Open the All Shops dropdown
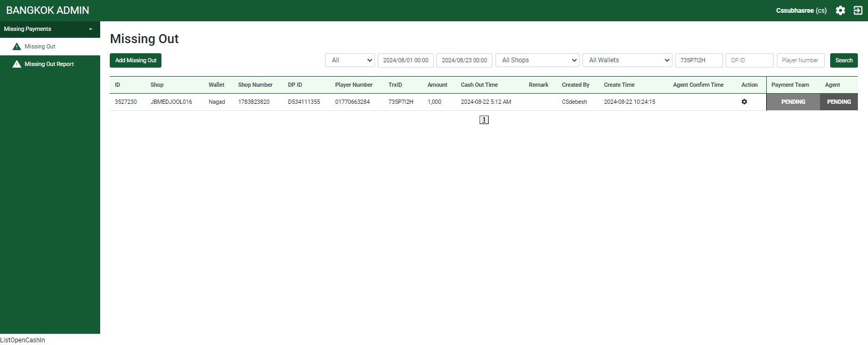This screenshot has width=868, height=345. click(537, 60)
